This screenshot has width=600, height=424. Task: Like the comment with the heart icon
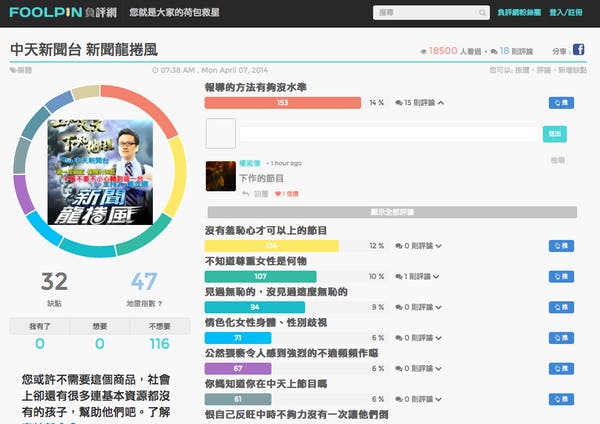277,194
